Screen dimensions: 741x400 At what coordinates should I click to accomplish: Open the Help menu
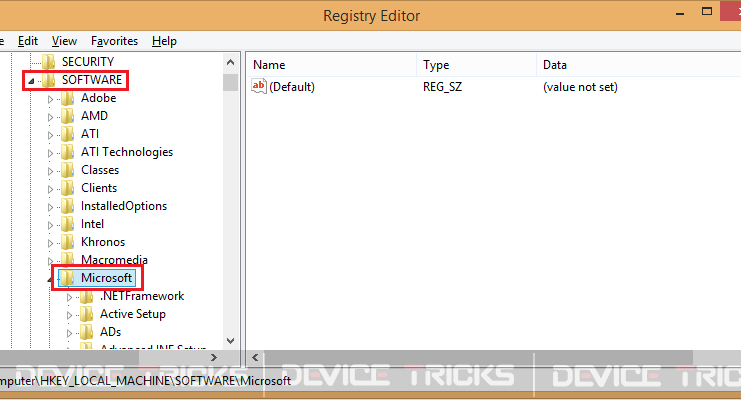[x=164, y=41]
